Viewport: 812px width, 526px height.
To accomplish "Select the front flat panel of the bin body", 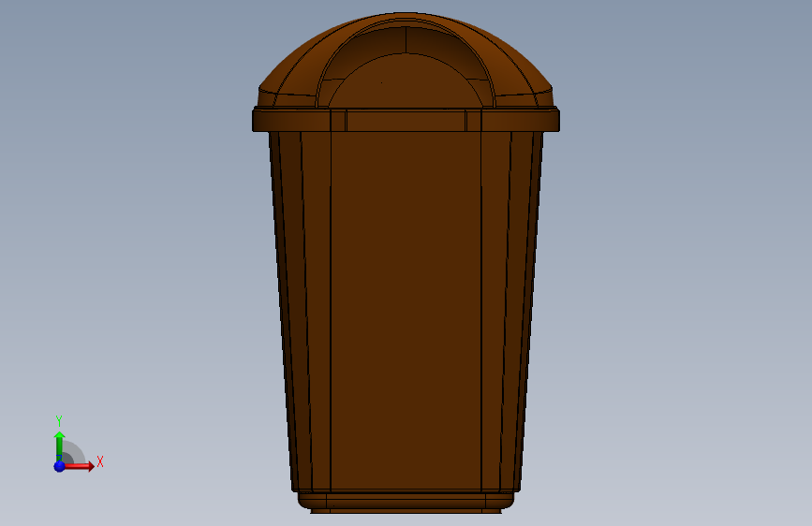I will coord(406,311).
